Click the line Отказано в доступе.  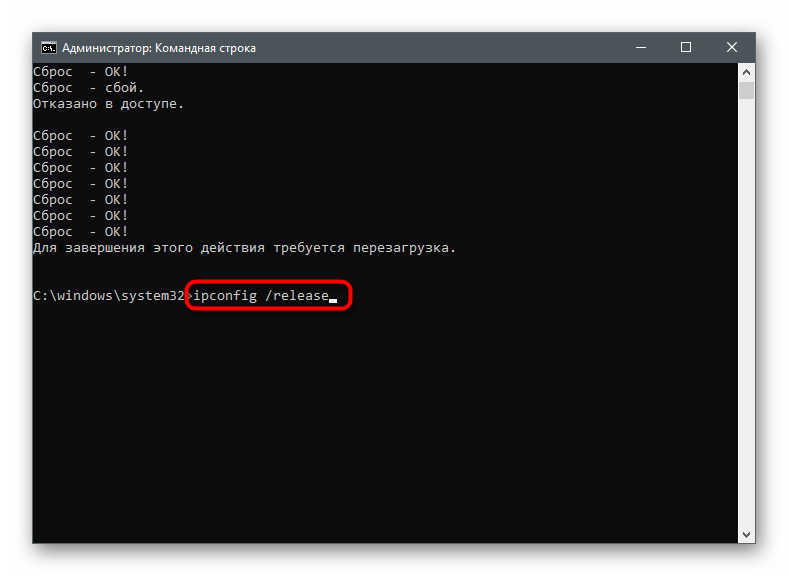coord(109,104)
